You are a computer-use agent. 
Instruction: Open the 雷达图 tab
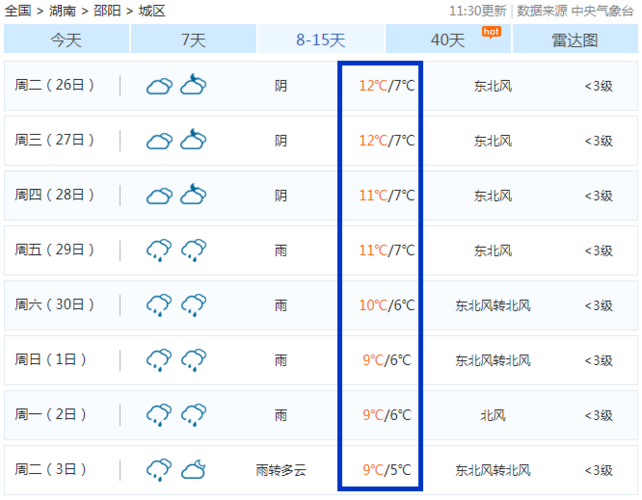click(575, 39)
